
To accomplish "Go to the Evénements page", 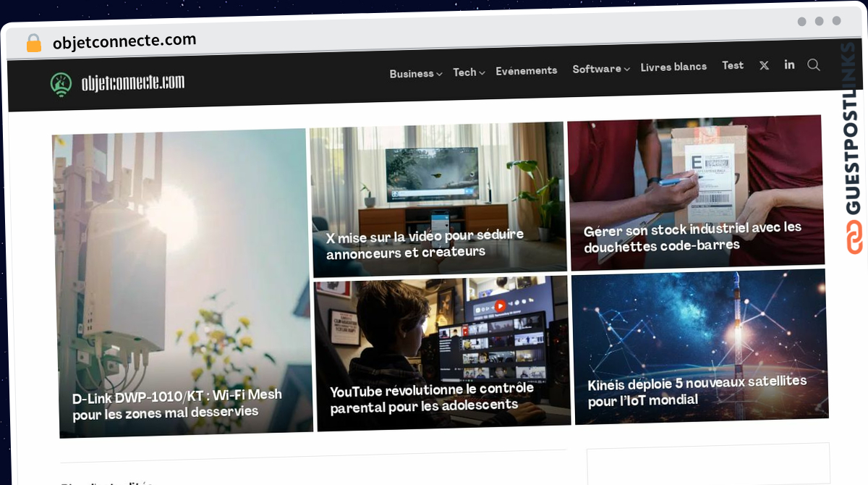I will coord(527,70).
